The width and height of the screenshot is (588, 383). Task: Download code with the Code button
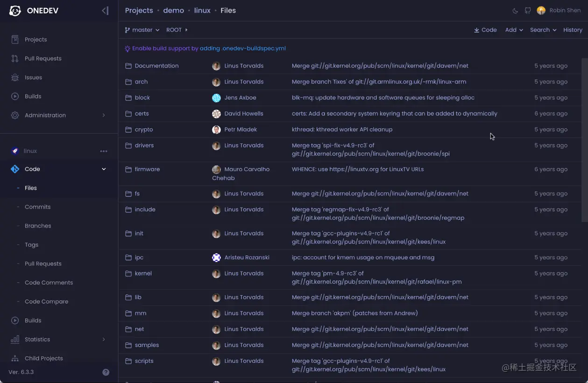coord(485,30)
